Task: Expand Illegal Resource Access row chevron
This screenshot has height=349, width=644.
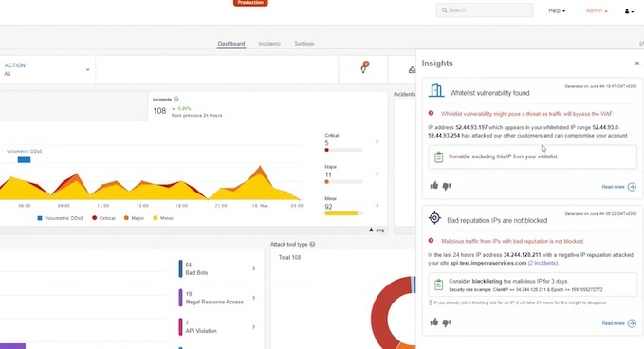Action: tap(254, 298)
